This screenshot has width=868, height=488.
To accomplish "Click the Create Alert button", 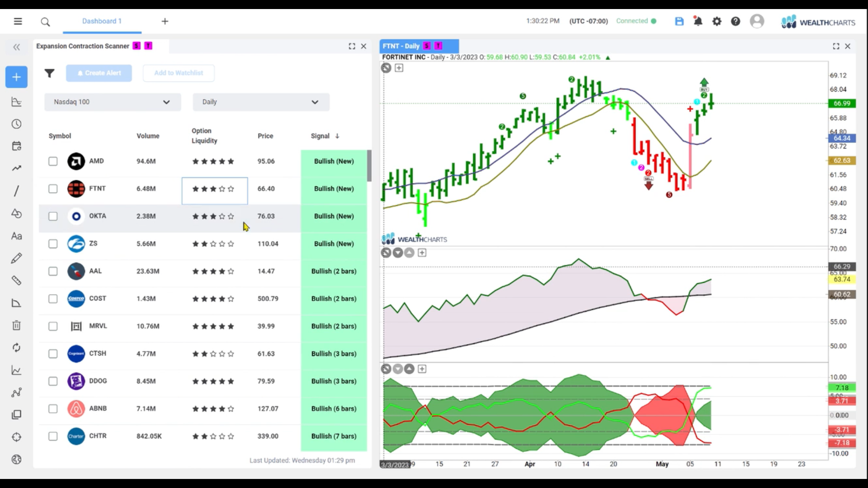I will click(99, 73).
